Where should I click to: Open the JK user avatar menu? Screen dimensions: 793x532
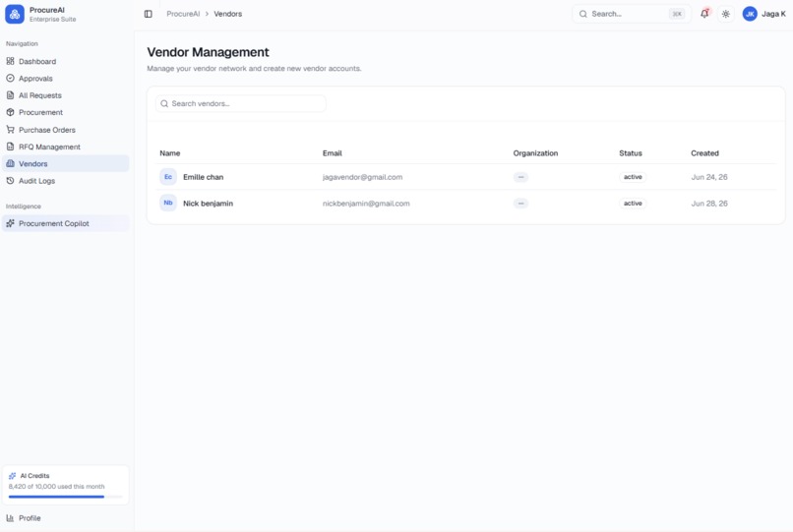point(750,14)
